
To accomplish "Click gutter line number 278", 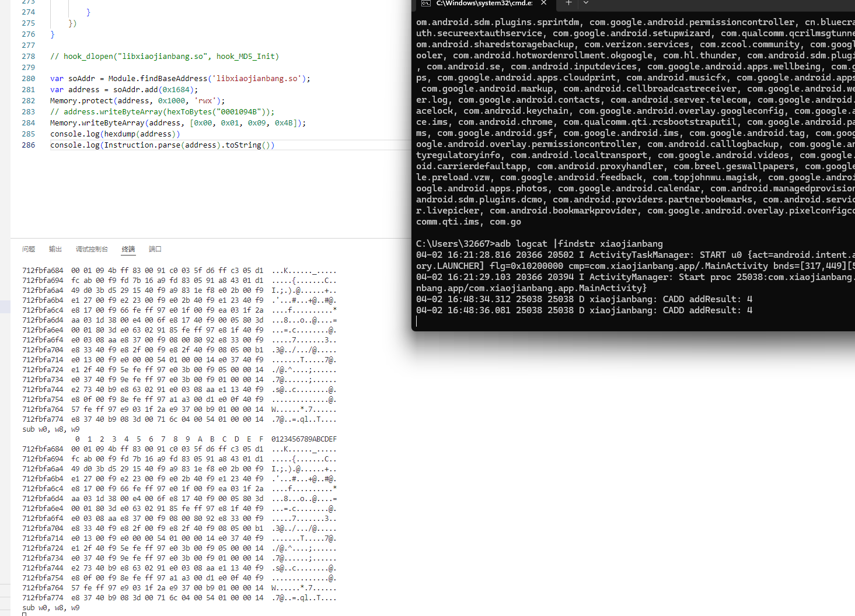I will click(28, 57).
